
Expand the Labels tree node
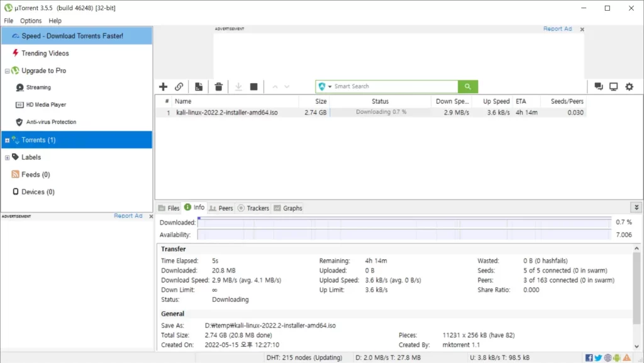point(7,158)
